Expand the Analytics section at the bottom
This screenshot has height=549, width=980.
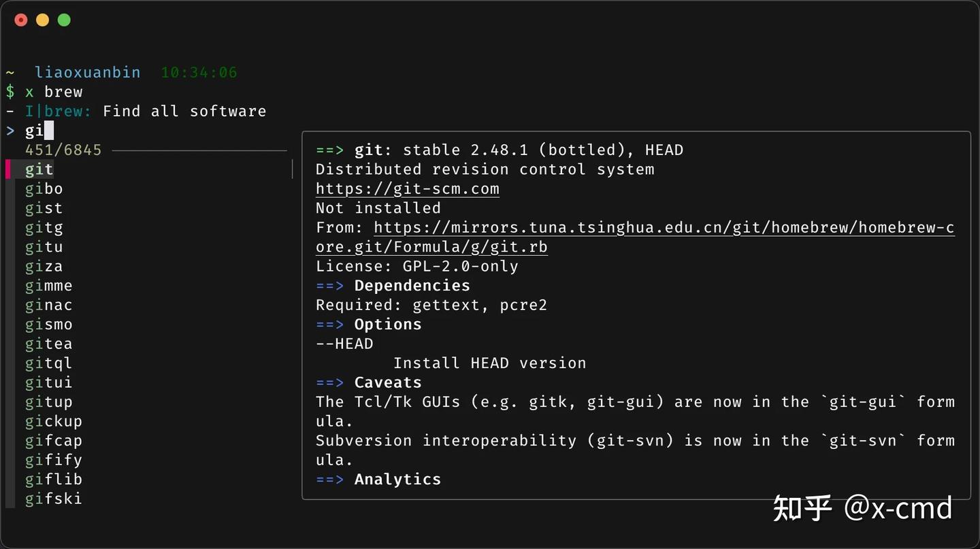[x=397, y=479]
